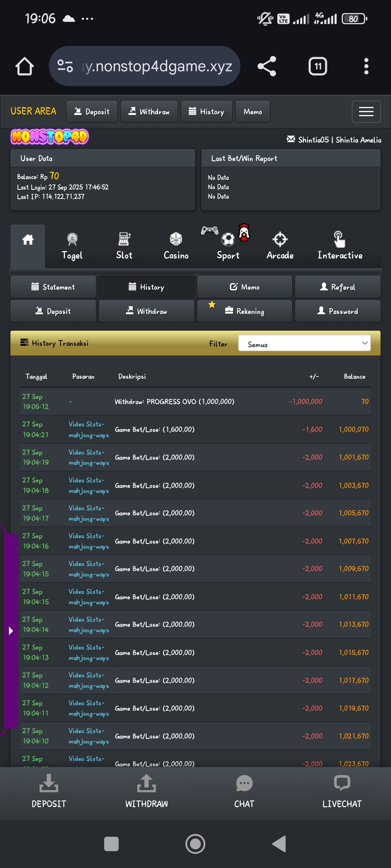Click the Password button

[337, 311]
